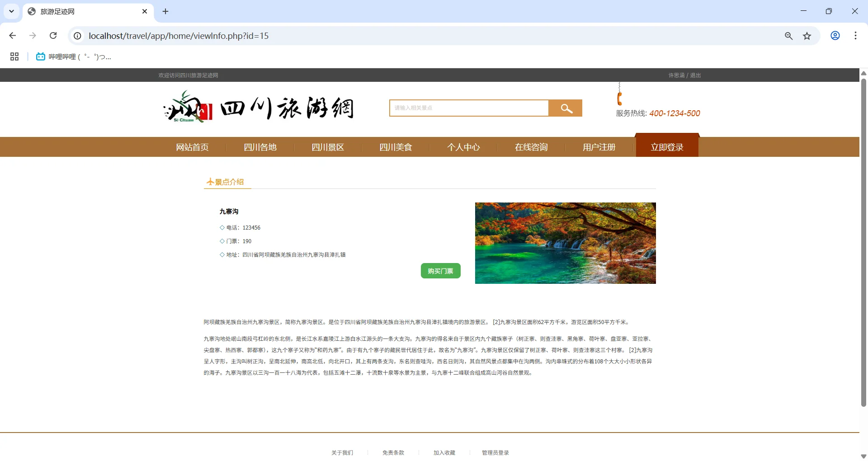The image size is (868, 461).
Task: Reload the current page
Action: (x=53, y=36)
